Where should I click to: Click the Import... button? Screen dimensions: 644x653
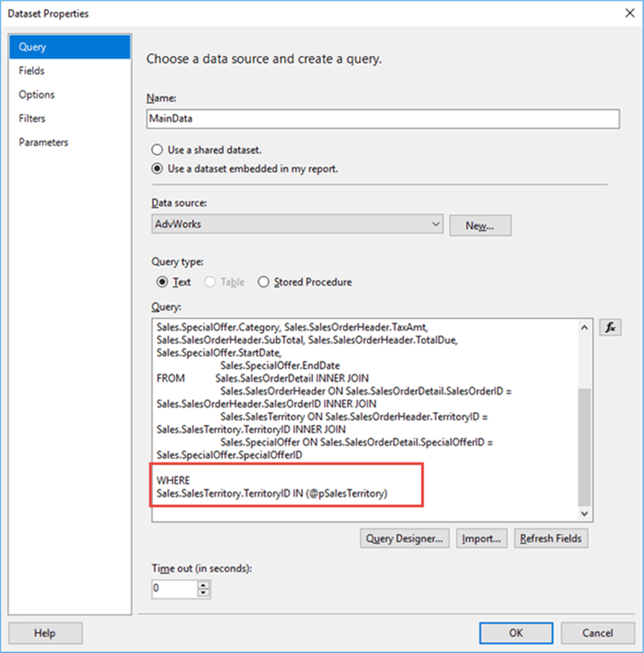[481, 538]
